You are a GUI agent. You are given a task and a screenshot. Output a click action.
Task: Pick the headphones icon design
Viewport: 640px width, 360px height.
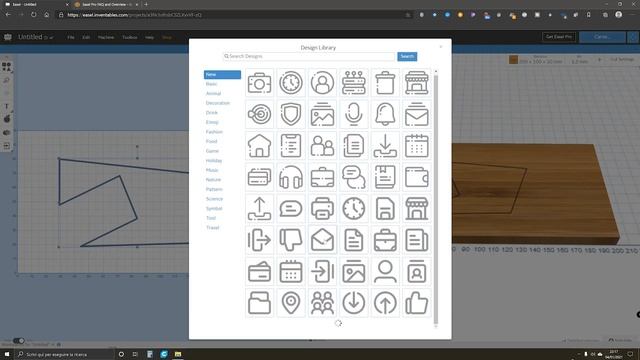pyautogui.click(x=291, y=177)
